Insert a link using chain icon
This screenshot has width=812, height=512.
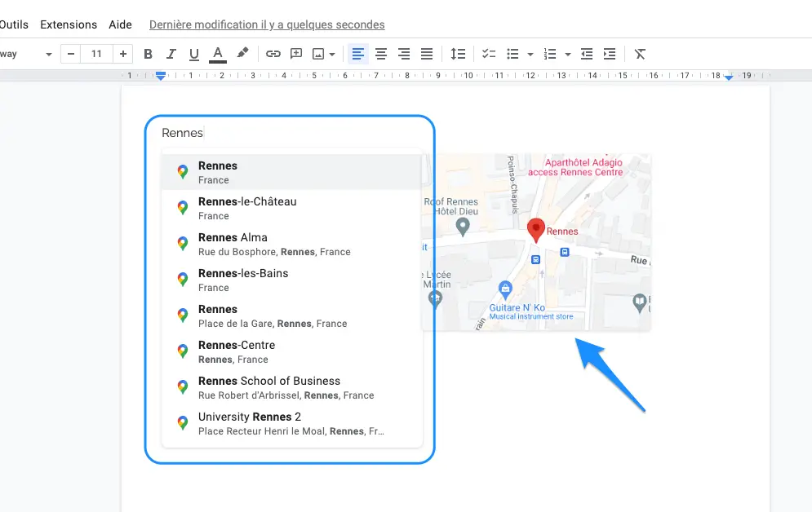coord(273,54)
